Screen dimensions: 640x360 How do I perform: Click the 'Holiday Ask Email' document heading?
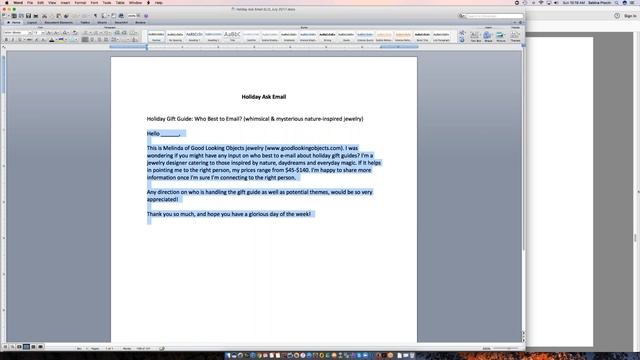[x=264, y=97]
